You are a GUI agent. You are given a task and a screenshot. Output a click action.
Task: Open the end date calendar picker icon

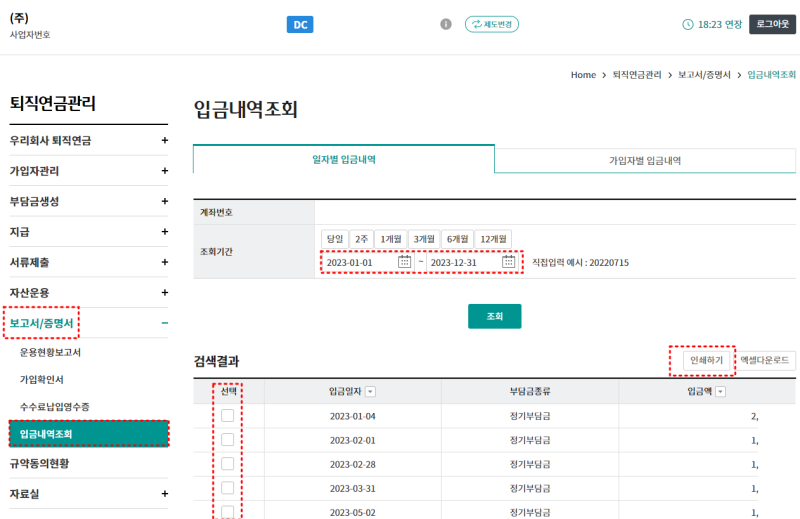point(508,262)
